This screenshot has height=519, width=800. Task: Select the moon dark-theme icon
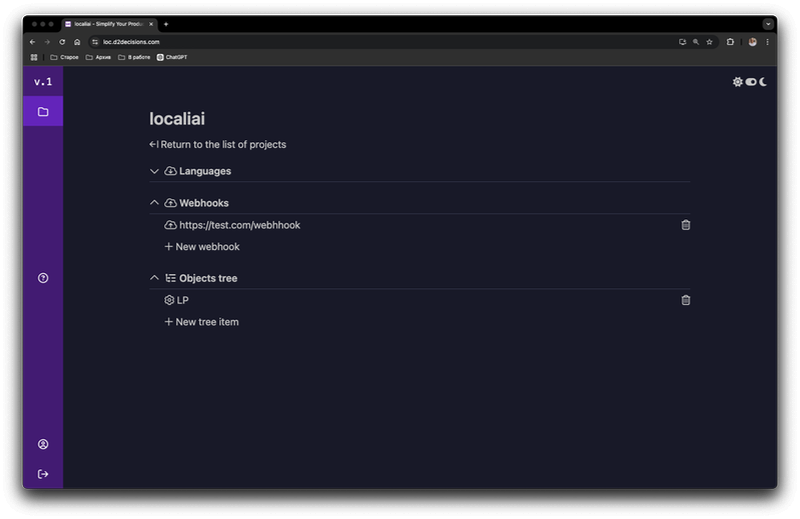pyautogui.click(x=763, y=82)
